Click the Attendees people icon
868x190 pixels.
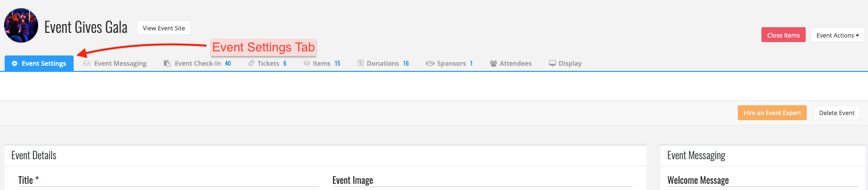(x=494, y=64)
